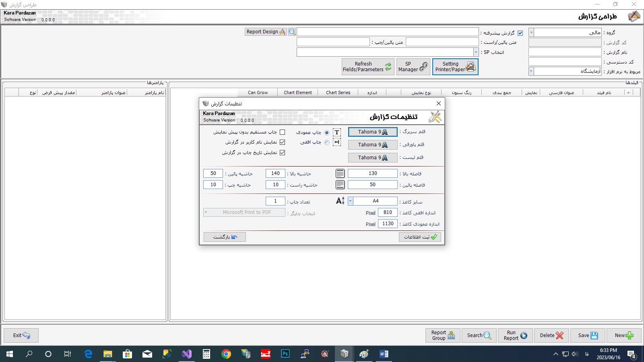Open SP Manager with the gear icon

(423, 67)
